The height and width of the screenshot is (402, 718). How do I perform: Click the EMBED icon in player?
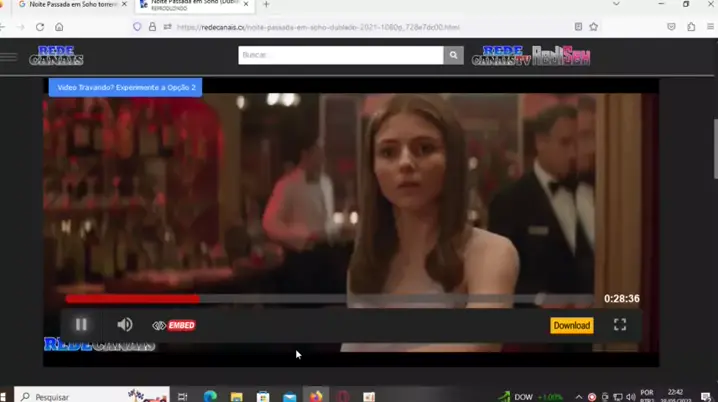pos(174,325)
